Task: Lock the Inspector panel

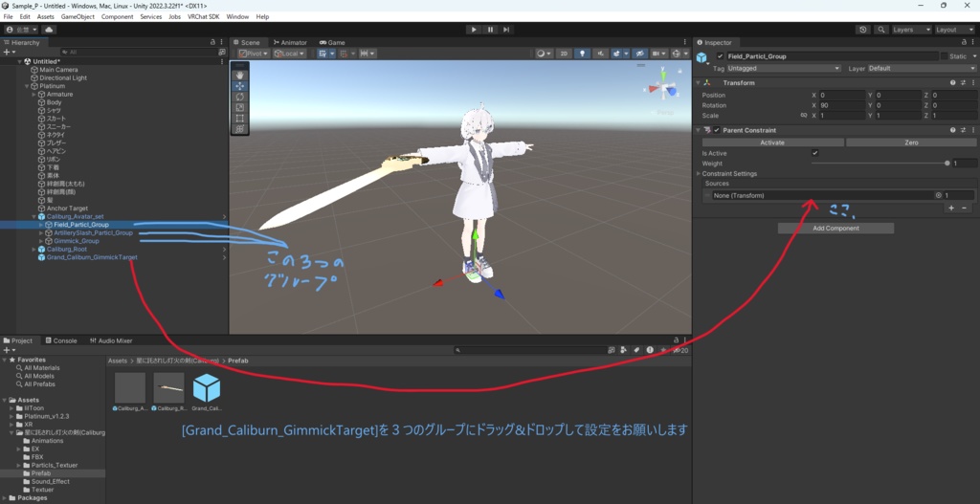Action: point(963,42)
